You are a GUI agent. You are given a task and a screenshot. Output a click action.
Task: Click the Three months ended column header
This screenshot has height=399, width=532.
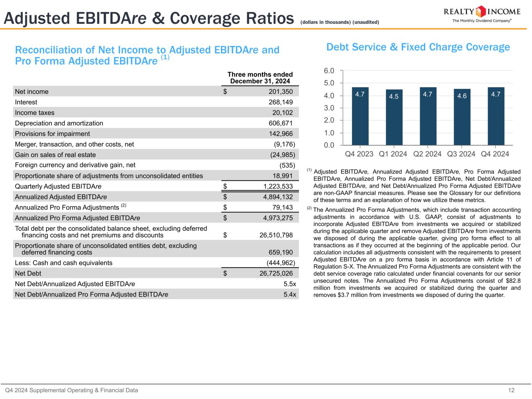tap(260, 78)
